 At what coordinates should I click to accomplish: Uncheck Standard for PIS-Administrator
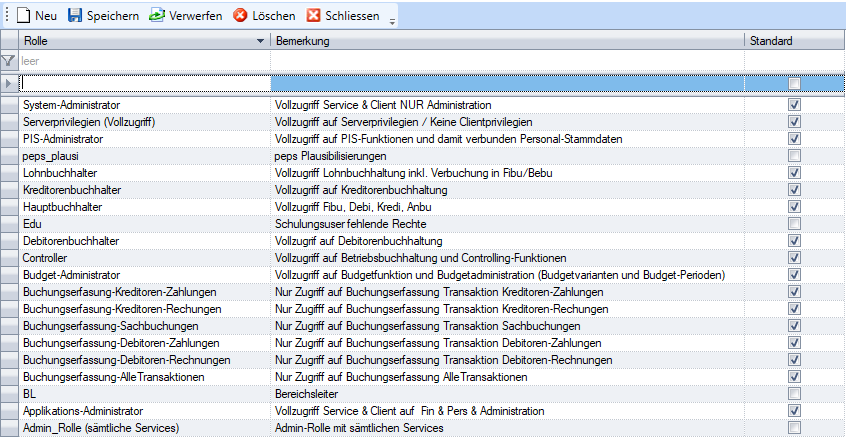[x=794, y=139]
